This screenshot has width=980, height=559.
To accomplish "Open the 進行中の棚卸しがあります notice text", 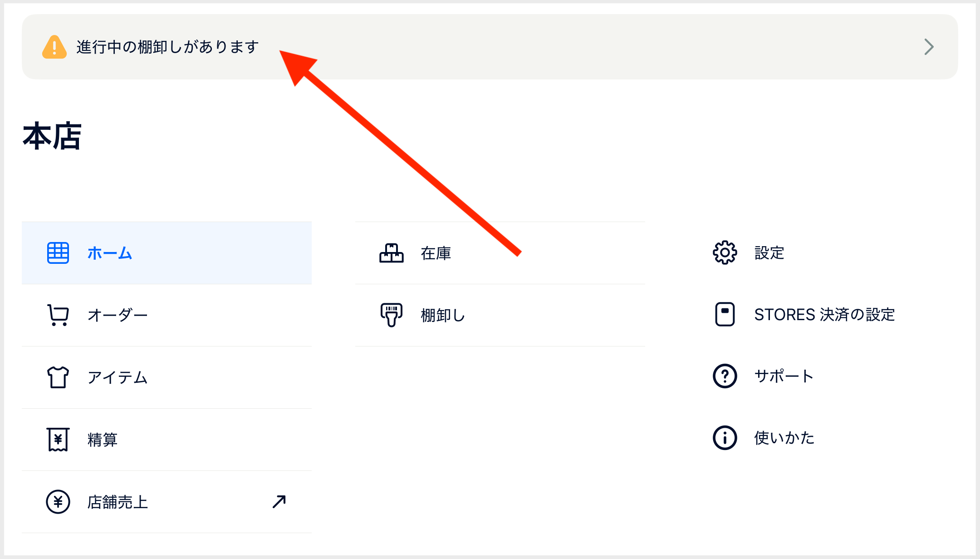I will pos(167,47).
